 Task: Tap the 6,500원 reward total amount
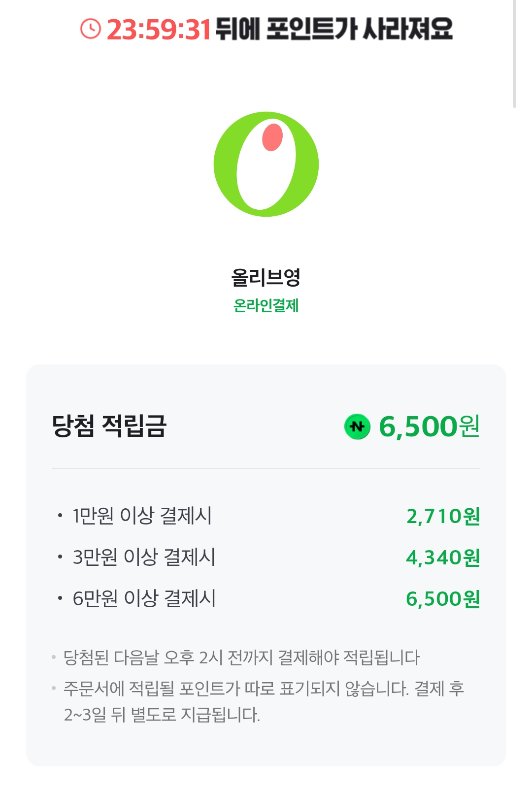[x=429, y=426]
